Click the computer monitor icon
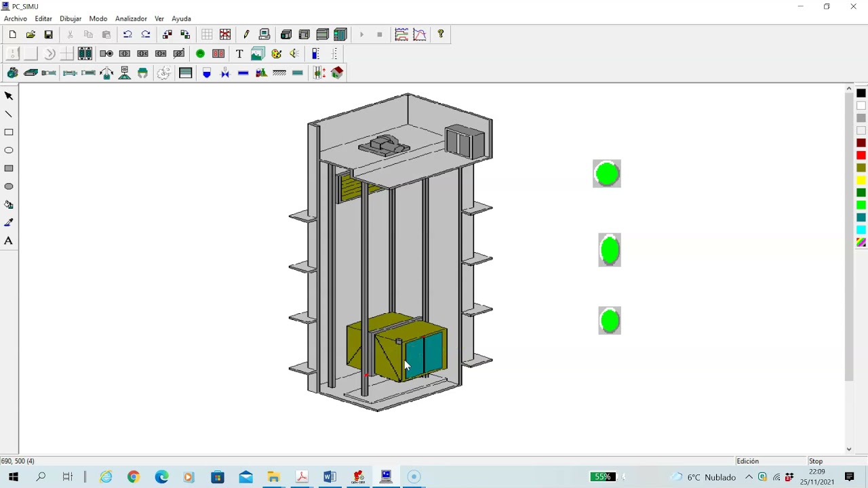 click(x=264, y=35)
